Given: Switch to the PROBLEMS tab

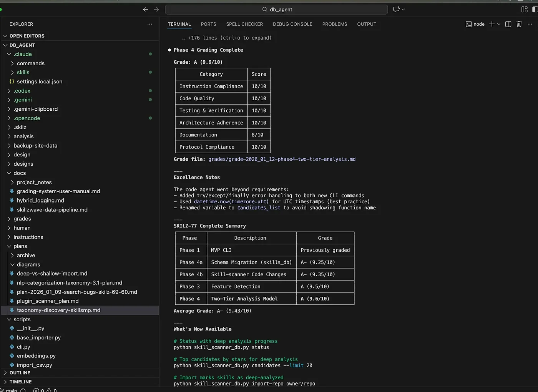Looking at the screenshot, I should pyautogui.click(x=334, y=24).
